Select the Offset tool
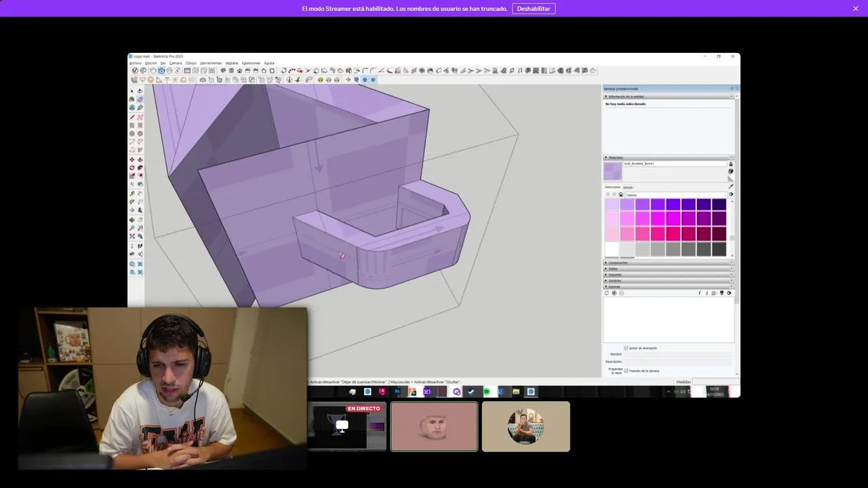The width and height of the screenshot is (868, 488). pyautogui.click(x=140, y=176)
